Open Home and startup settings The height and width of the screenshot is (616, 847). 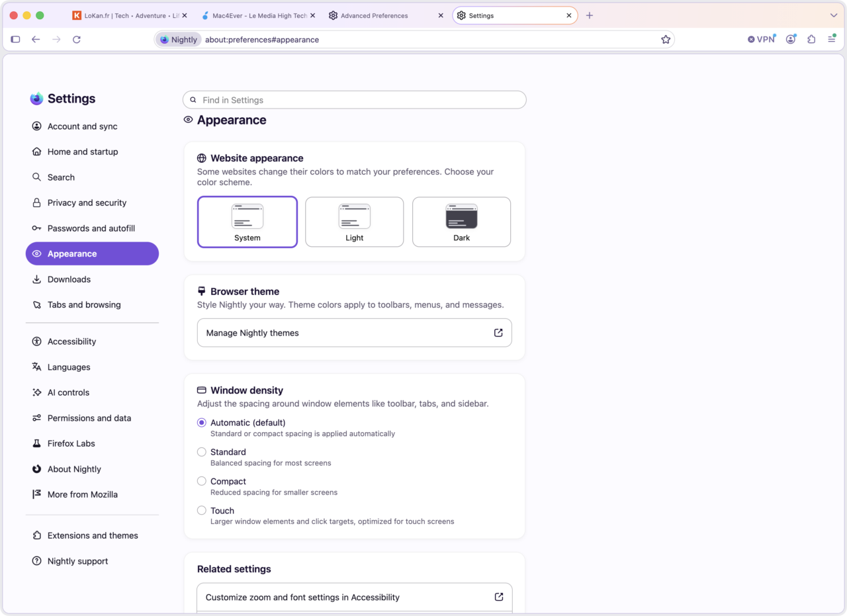pyautogui.click(x=92, y=152)
